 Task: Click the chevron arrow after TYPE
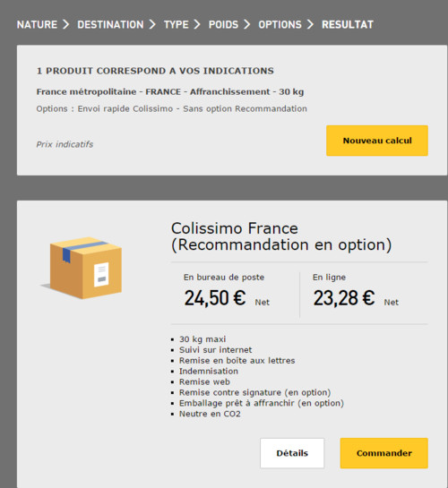click(x=197, y=24)
